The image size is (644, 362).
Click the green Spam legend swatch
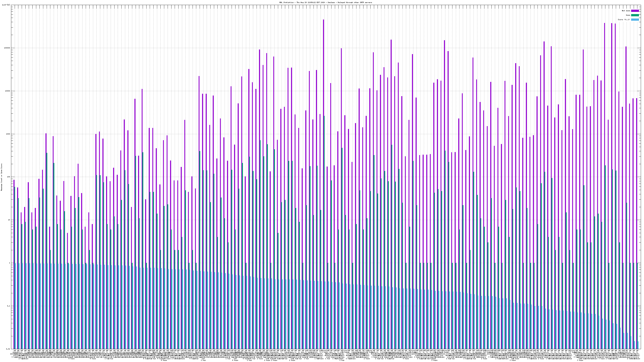tap(635, 15)
